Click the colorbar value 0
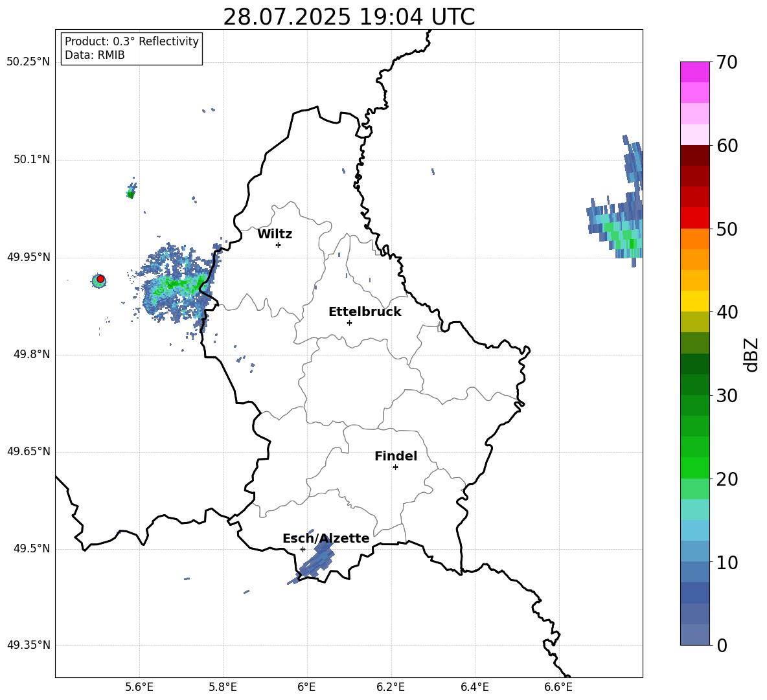The width and height of the screenshot is (767, 700). pos(722,646)
